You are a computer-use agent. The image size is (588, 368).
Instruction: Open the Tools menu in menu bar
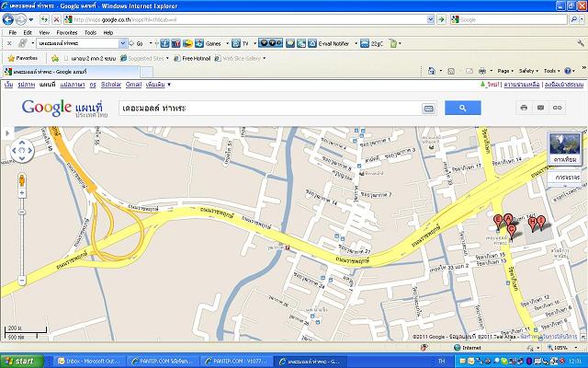90,33
